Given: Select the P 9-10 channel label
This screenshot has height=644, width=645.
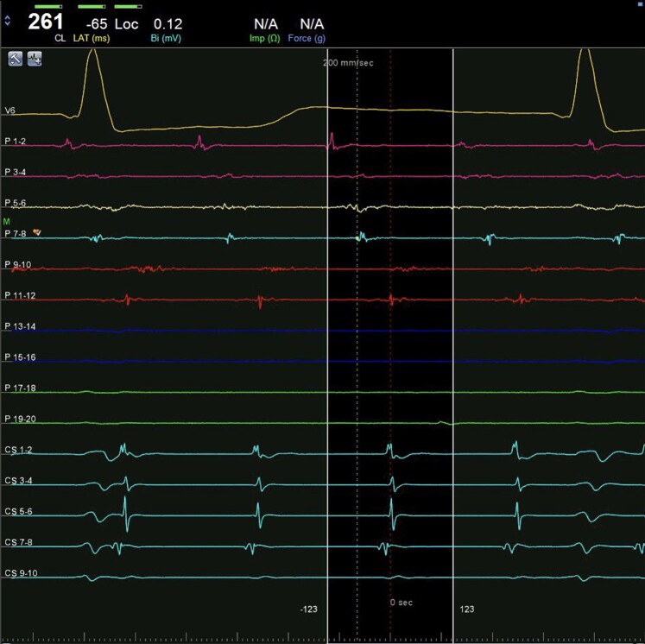Looking at the screenshot, I should click(x=17, y=264).
